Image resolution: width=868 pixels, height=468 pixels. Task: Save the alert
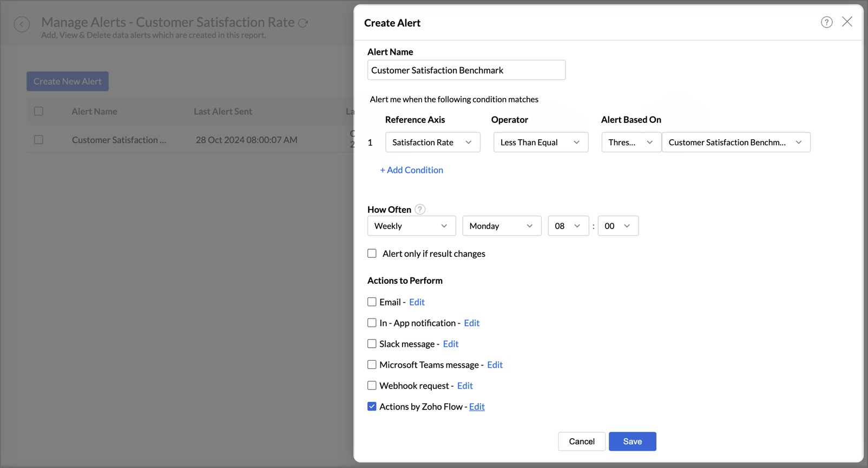632,441
